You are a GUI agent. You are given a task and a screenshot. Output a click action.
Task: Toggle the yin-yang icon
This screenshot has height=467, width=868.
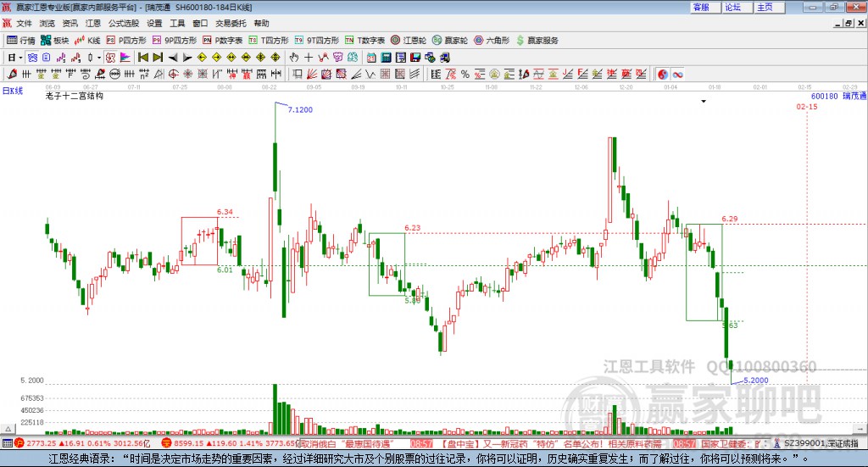tap(663, 74)
